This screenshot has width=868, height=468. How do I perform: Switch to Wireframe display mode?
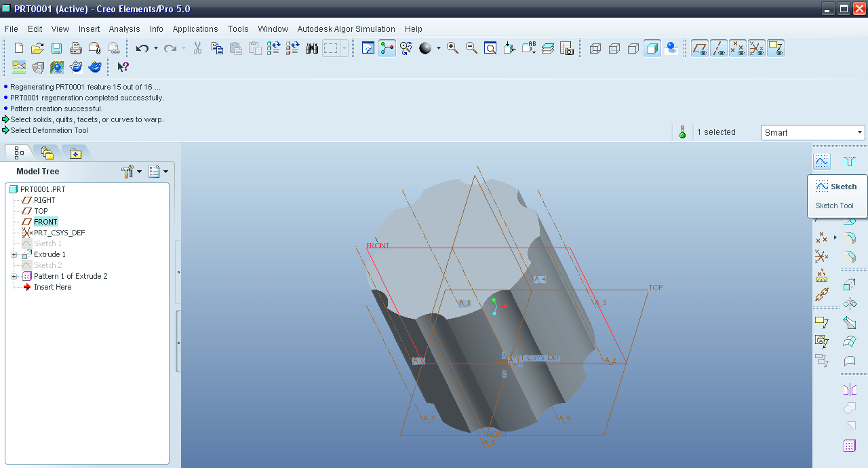595,48
